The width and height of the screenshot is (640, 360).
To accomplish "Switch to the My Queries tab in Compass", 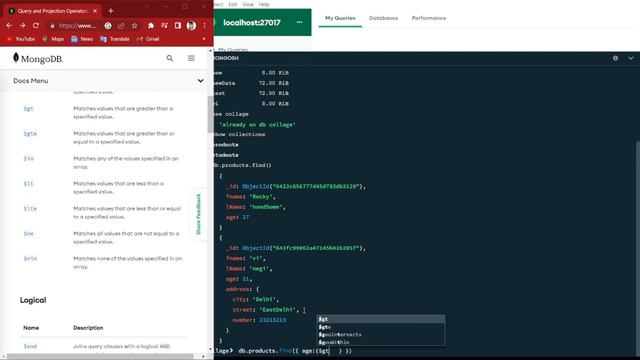I will [x=340, y=18].
